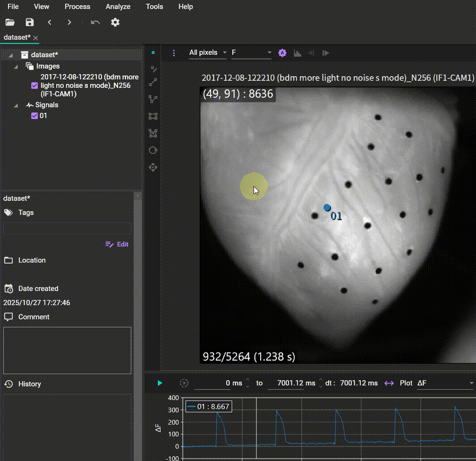This screenshot has height=461, width=476.
Task: Open the Plot ΔF dropdown
Action: [x=445, y=383]
